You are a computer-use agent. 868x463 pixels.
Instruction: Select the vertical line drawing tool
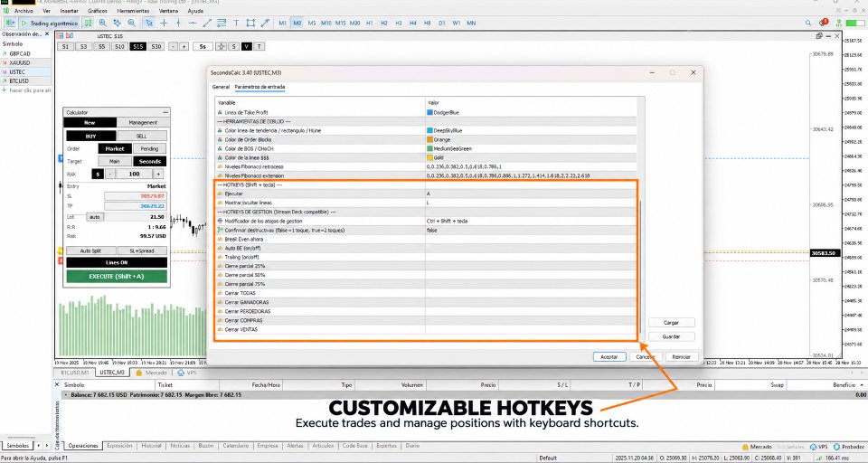[178, 24]
